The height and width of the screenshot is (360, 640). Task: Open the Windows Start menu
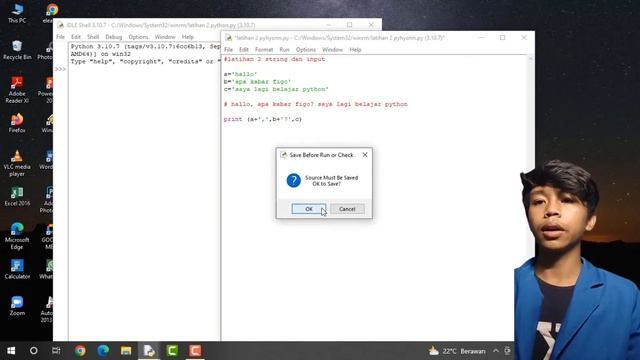click(x=11, y=351)
